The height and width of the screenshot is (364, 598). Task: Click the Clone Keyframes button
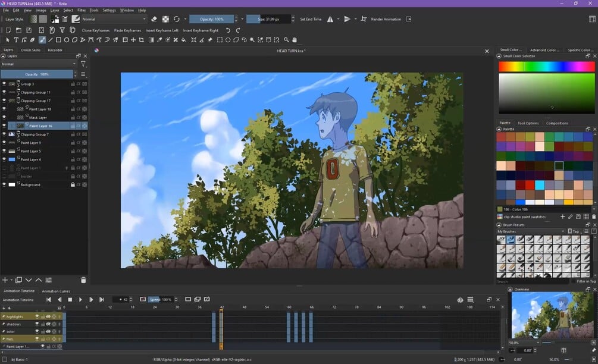tap(96, 30)
